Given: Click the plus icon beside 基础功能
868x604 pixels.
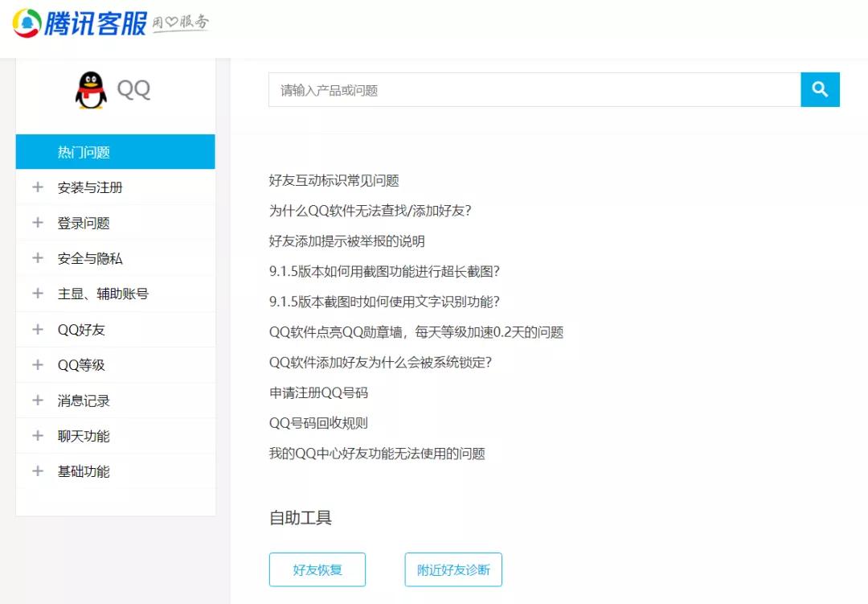Looking at the screenshot, I should [x=37, y=471].
